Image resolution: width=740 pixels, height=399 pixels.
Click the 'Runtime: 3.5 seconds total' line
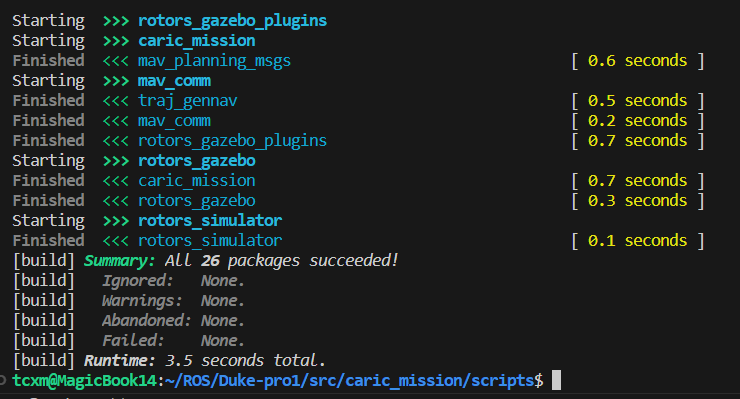205,361
